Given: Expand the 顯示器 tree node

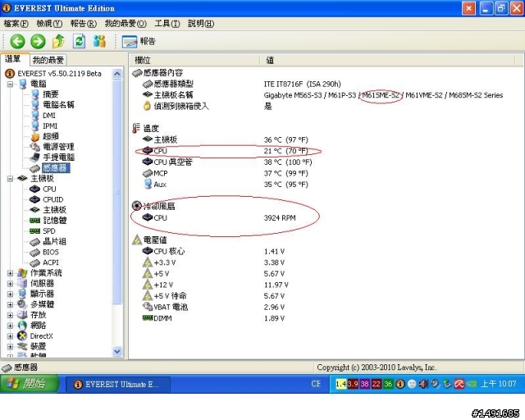Looking at the screenshot, I should 10,294.
